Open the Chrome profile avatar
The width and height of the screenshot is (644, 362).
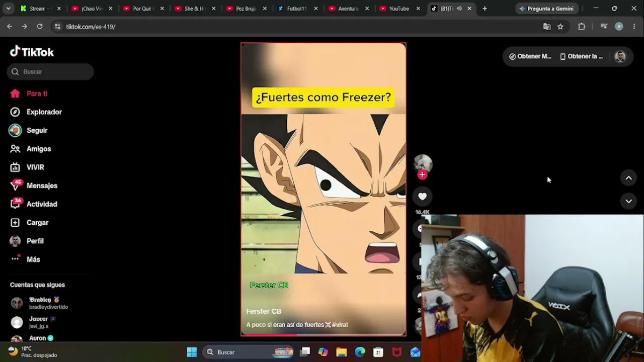(619, 27)
